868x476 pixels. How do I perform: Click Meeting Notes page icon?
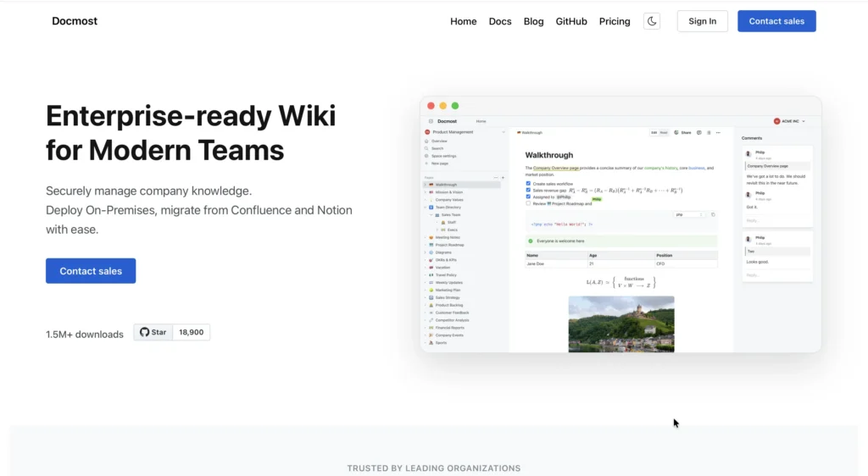(431, 237)
